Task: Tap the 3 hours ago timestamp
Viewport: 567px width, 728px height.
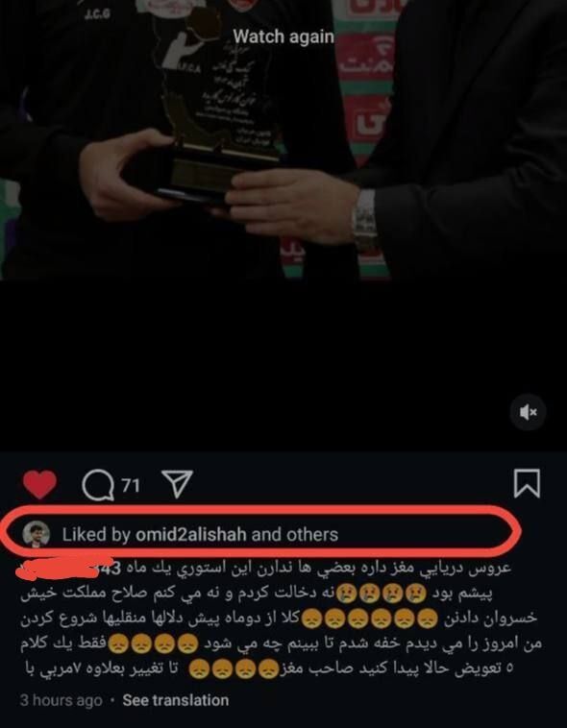Action: (x=61, y=700)
